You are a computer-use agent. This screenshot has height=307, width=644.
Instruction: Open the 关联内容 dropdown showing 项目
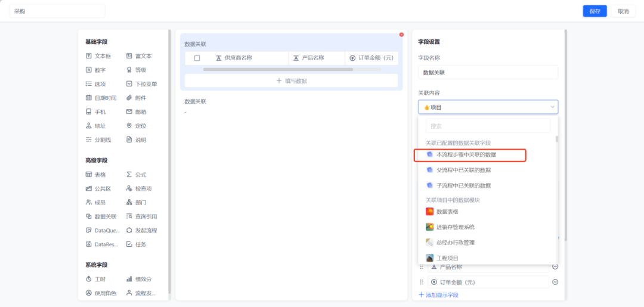coord(488,107)
